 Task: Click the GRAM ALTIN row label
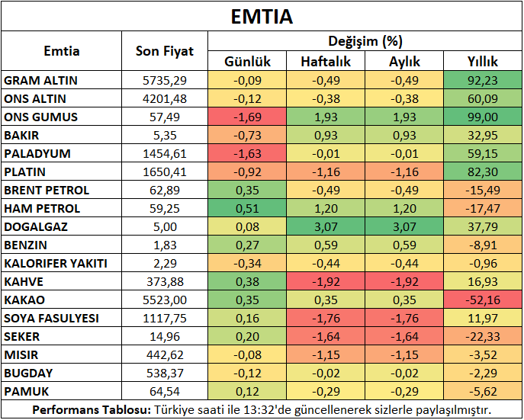pos(41,80)
